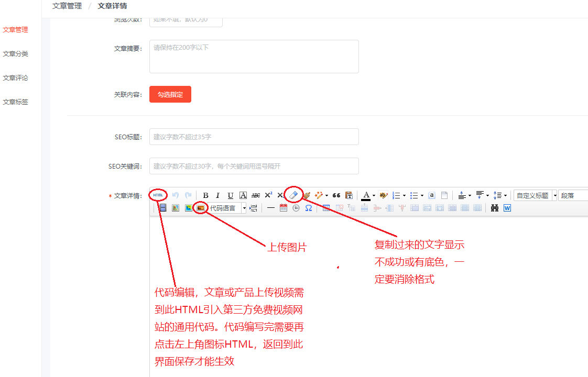
Task: Apply the font color A swatch
Action: point(366,195)
